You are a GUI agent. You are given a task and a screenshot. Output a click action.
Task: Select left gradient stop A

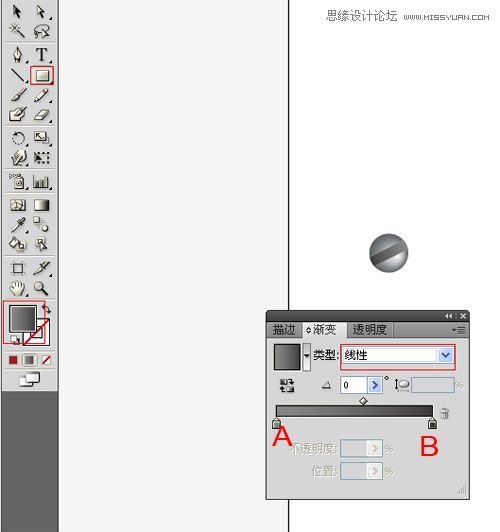[x=276, y=423]
